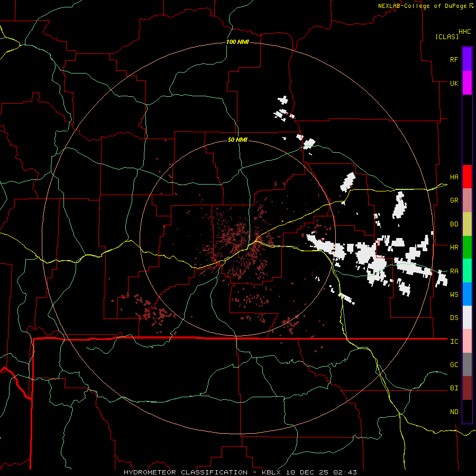Click the HA red legend swatch
This screenshot has width=476, height=476.
(467, 177)
